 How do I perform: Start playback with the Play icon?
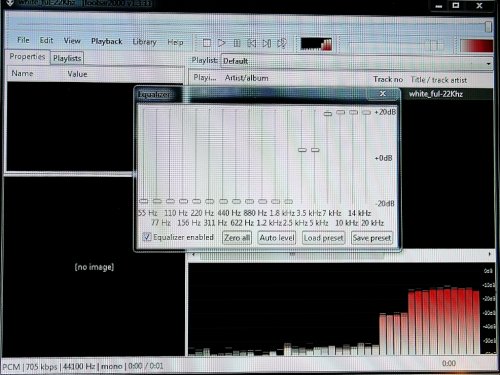222,43
